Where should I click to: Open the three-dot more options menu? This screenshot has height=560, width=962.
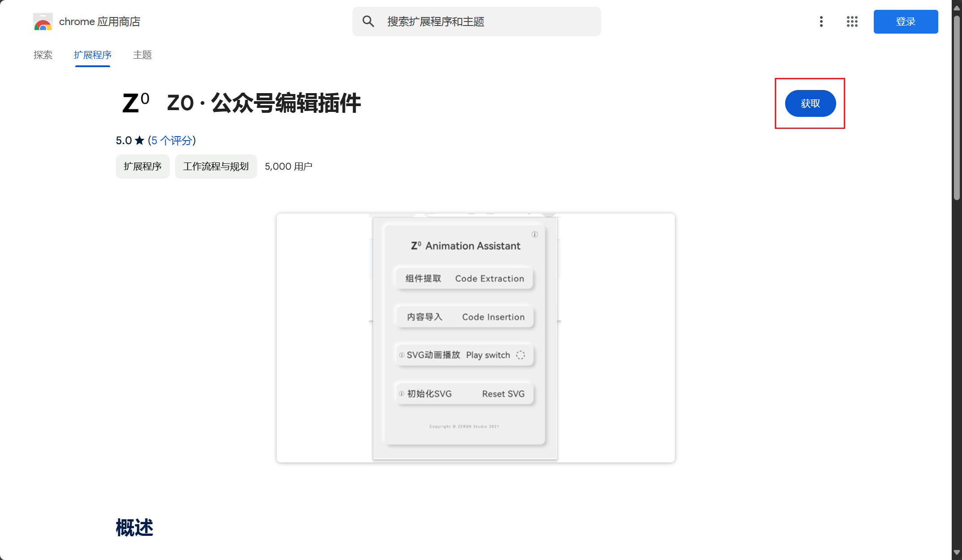point(821,21)
